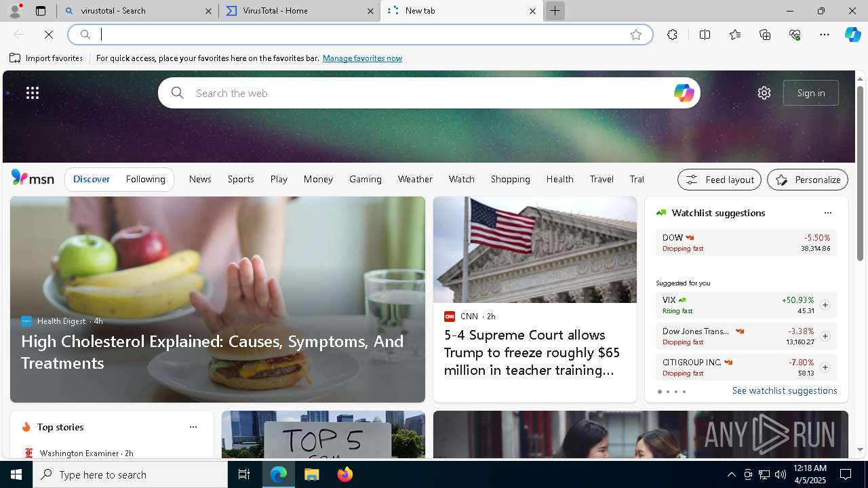Open the News category
Image resolution: width=868 pixels, height=488 pixels.
point(200,179)
